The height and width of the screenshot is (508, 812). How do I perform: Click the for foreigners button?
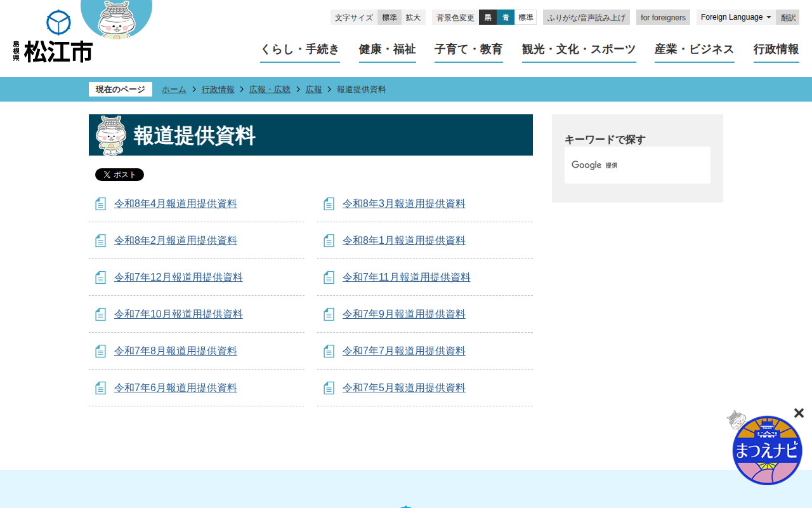663,17
